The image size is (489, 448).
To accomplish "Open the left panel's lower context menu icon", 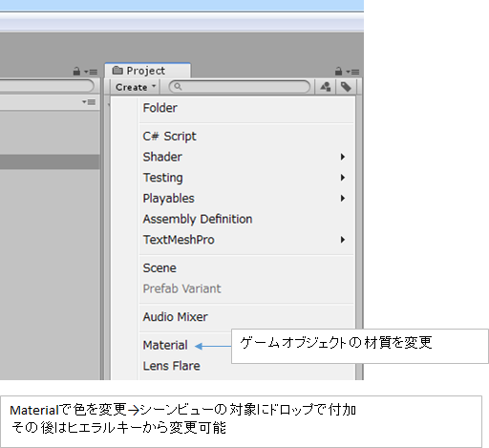I will coord(89,102).
